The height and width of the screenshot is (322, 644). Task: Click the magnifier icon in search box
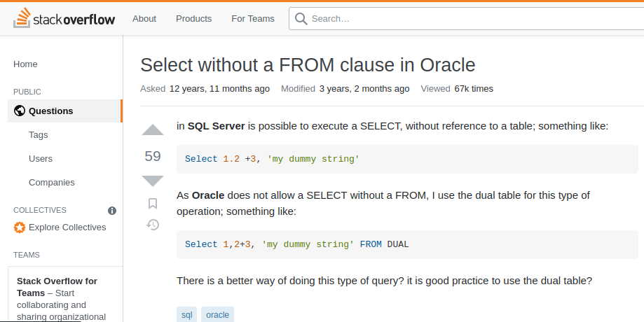coord(301,18)
